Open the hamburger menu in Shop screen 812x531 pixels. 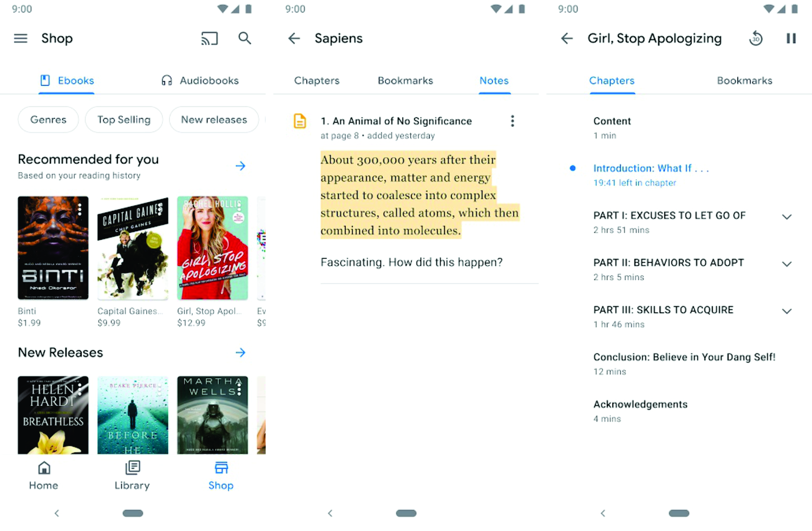(21, 38)
